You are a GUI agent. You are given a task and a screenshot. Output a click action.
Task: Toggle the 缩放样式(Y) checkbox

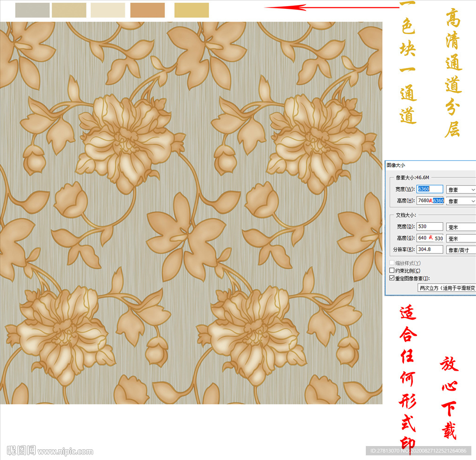pyautogui.click(x=392, y=263)
